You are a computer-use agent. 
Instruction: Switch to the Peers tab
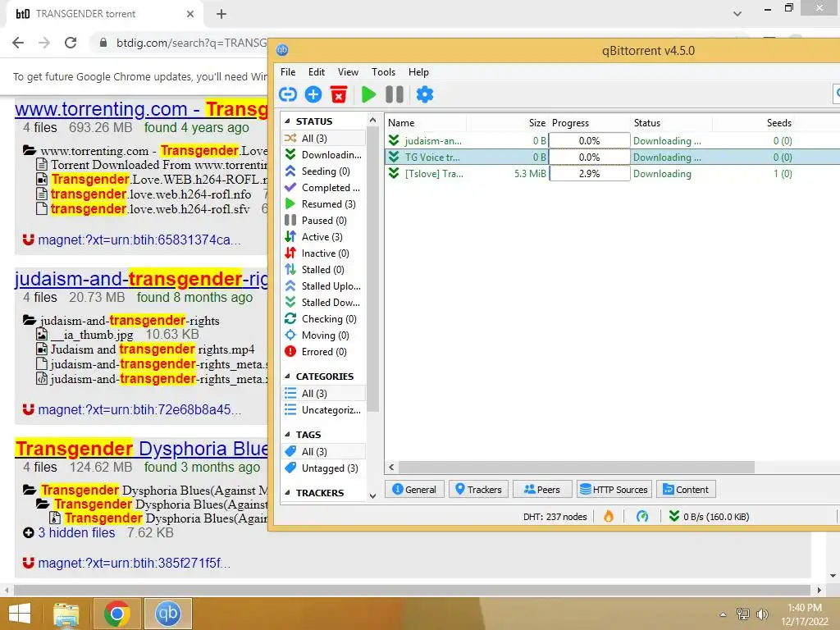(542, 490)
